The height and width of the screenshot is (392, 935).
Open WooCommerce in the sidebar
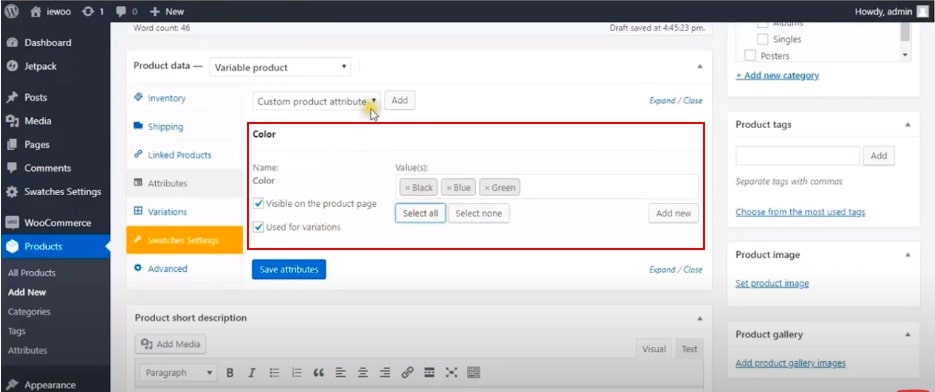point(58,223)
